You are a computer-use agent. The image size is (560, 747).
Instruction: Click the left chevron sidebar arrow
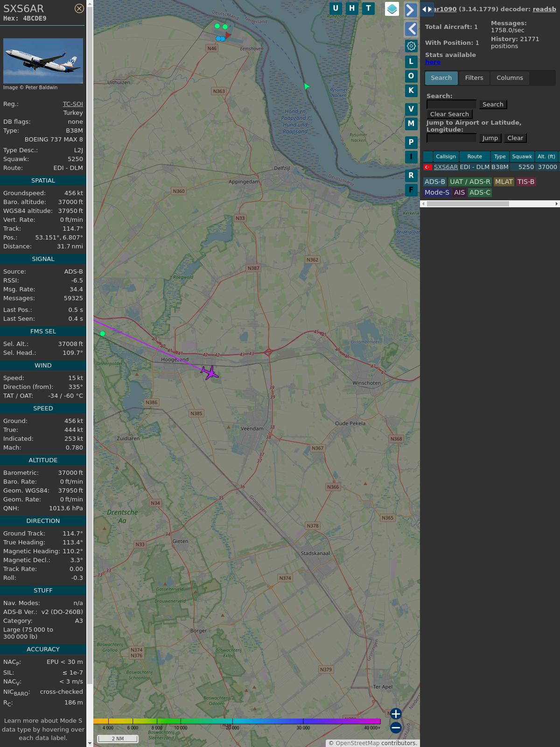coord(411,29)
